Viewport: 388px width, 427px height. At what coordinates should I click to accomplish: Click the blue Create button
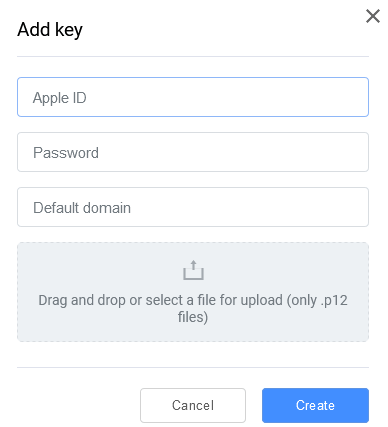(315, 405)
